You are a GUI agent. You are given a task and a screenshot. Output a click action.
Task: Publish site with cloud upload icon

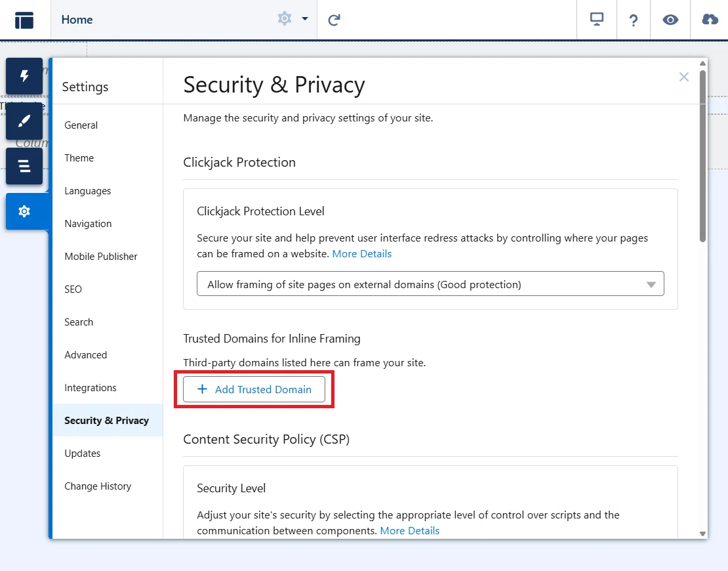click(x=710, y=20)
